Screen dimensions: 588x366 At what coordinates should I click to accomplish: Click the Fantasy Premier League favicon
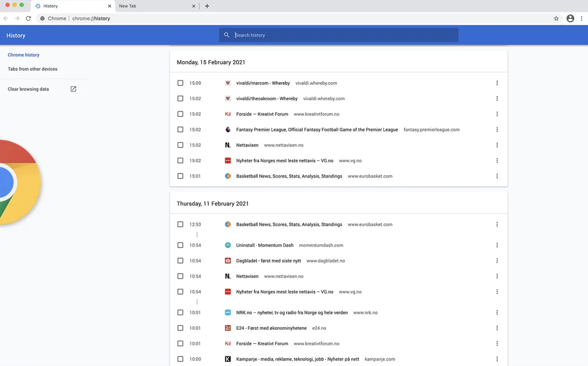point(228,129)
